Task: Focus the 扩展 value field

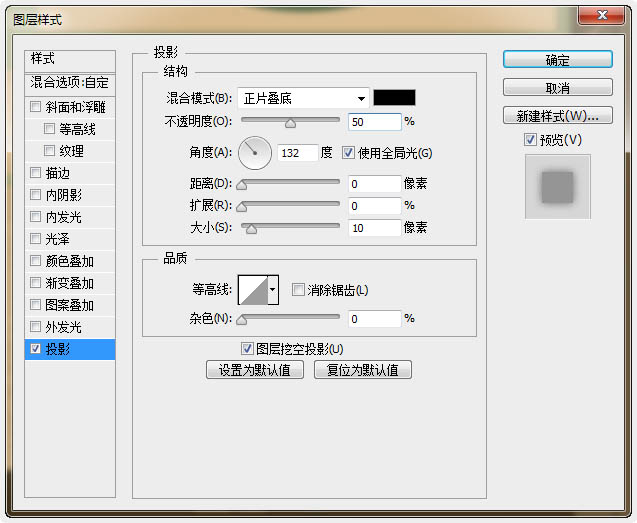Action: (x=375, y=206)
